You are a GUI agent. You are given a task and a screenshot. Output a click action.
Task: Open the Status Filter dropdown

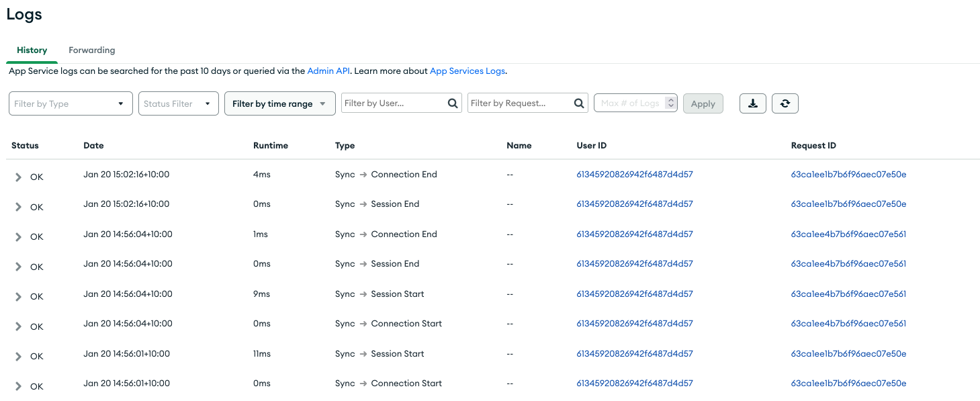pyautogui.click(x=178, y=104)
